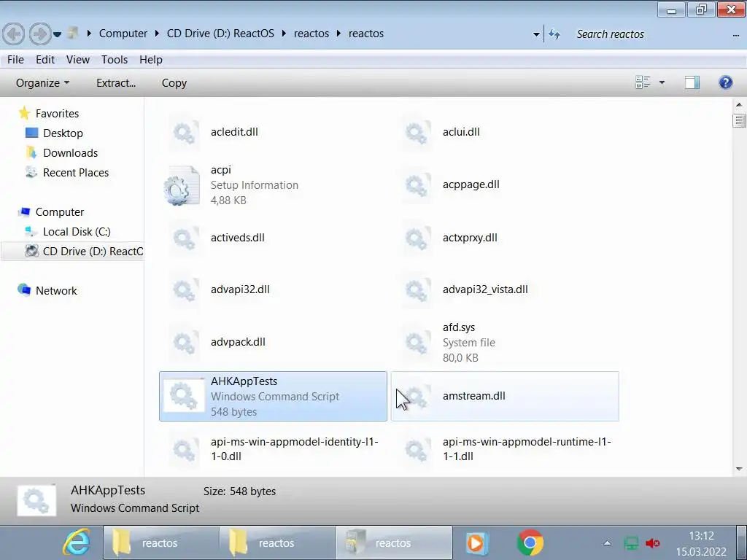Open the address bar history dropdown
This screenshot has height=560, width=747.
(536, 34)
